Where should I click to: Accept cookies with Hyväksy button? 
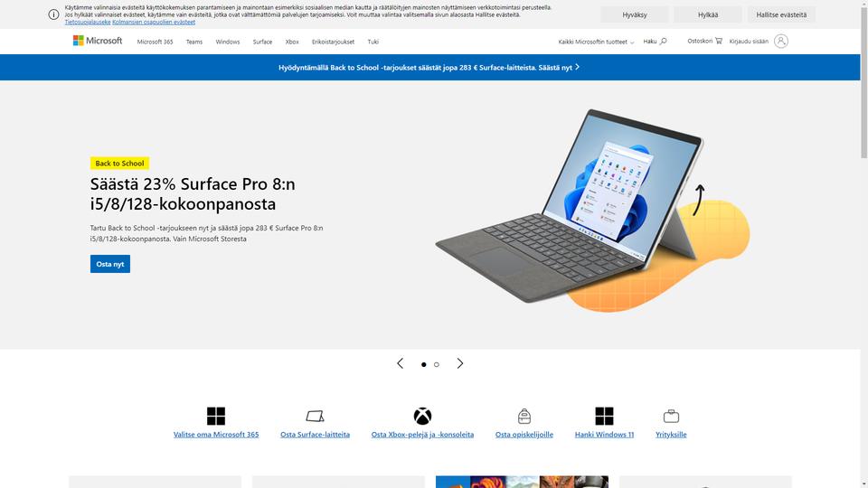point(635,15)
